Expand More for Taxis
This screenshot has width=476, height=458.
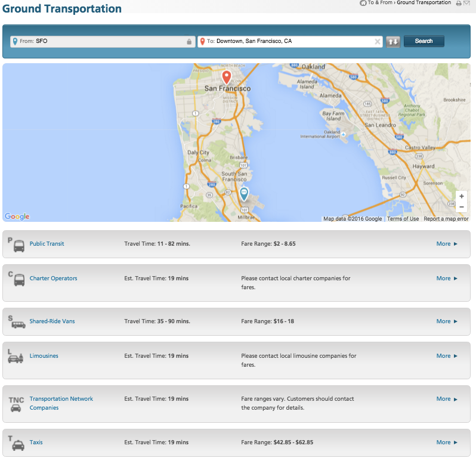point(447,442)
